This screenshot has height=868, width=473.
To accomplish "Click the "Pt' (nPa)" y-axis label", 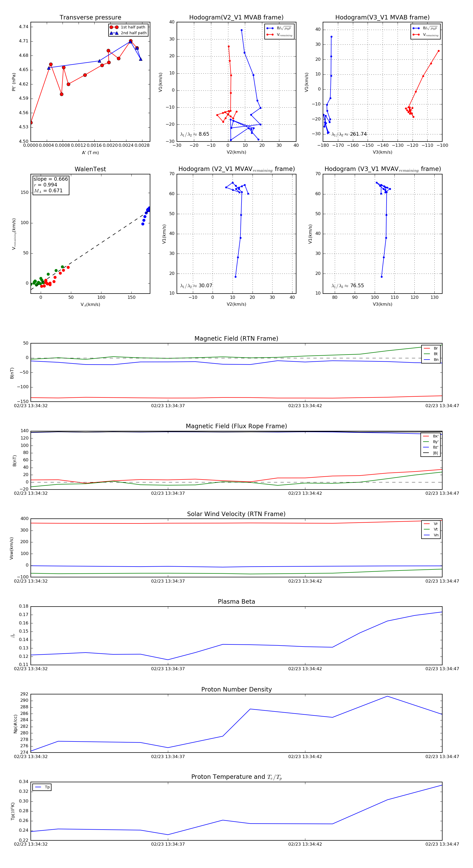I will [14, 82].
